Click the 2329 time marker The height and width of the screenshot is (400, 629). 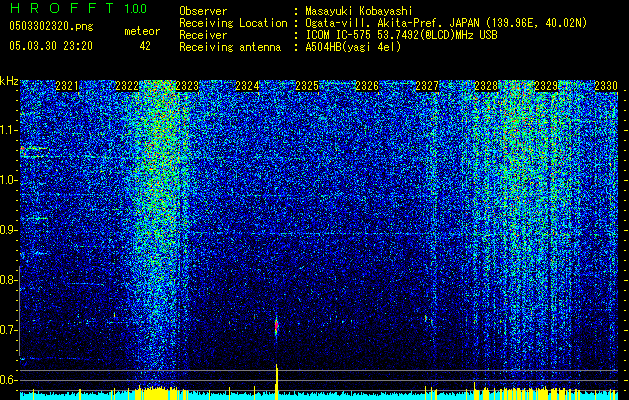click(x=546, y=86)
